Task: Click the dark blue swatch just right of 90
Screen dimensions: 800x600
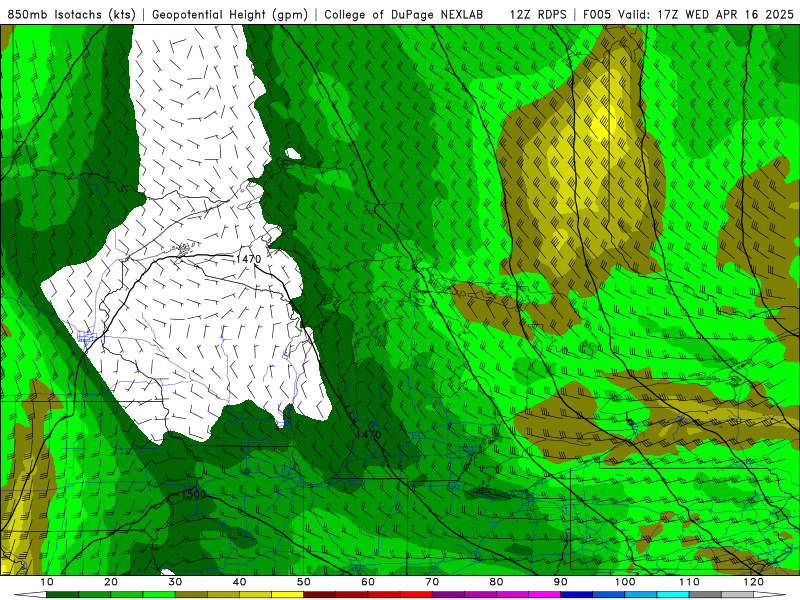Action: [x=577, y=595]
